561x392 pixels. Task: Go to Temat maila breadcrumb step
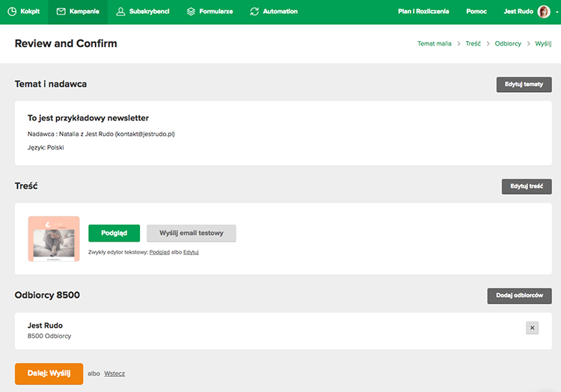435,43
